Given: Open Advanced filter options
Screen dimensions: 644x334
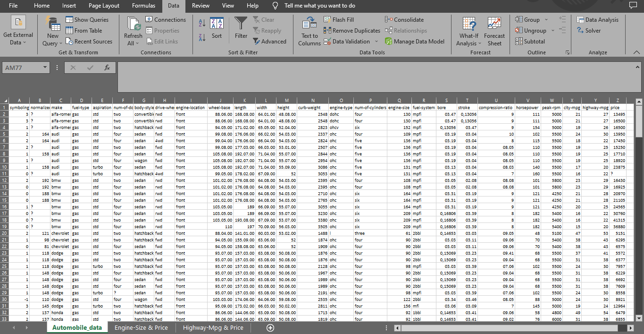Looking at the screenshot, I should [x=269, y=42].
